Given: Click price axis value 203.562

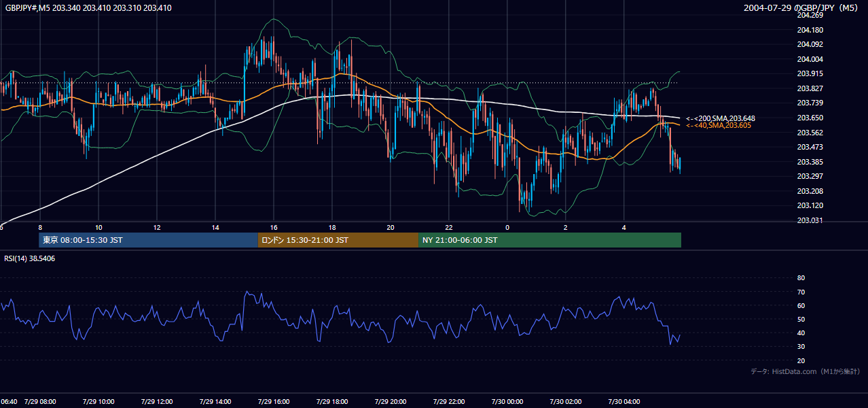Looking at the screenshot, I should point(810,133).
